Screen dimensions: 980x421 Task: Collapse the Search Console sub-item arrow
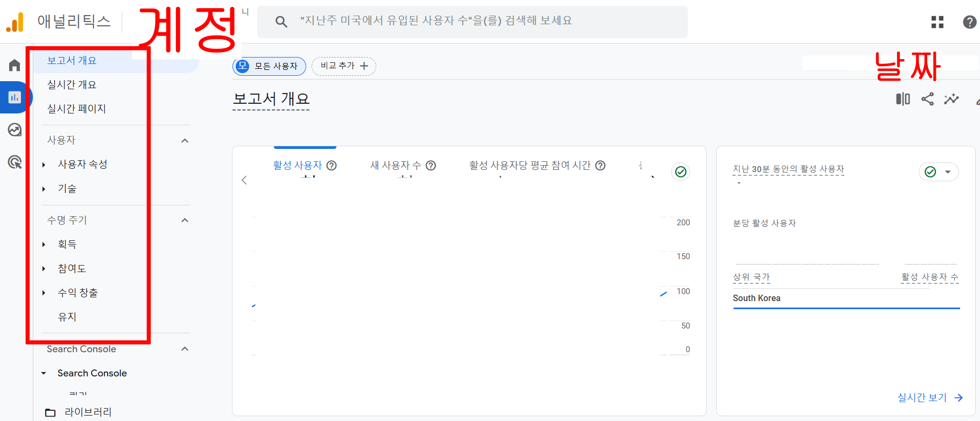tap(44, 373)
